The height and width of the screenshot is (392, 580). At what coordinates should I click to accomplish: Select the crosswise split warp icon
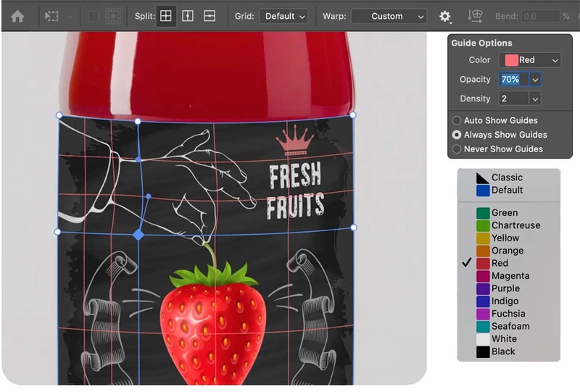coord(166,16)
